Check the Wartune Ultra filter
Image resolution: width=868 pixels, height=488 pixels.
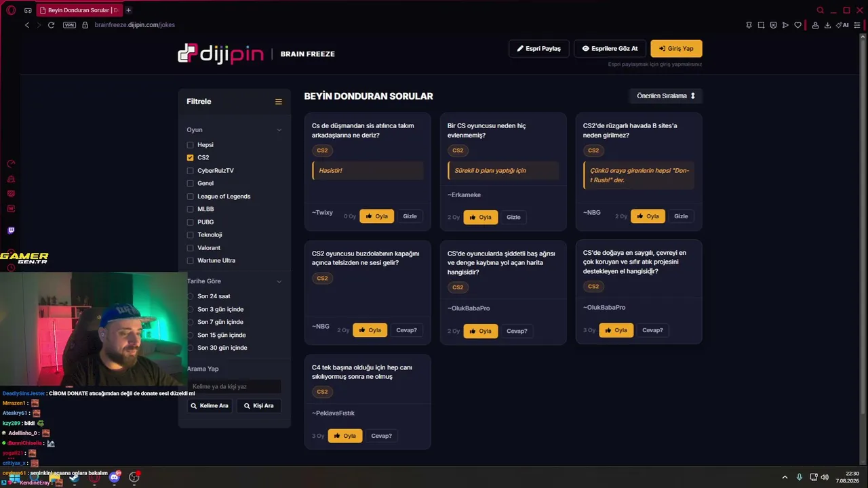(x=190, y=261)
